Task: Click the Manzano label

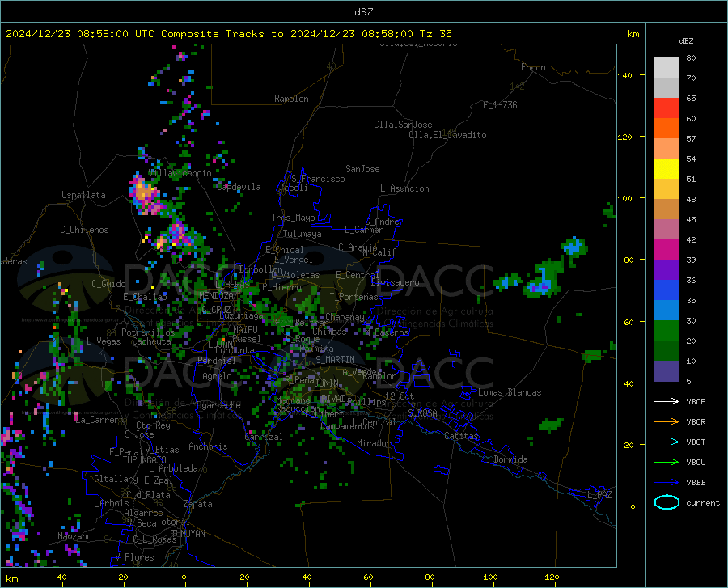Action: pyautogui.click(x=74, y=536)
